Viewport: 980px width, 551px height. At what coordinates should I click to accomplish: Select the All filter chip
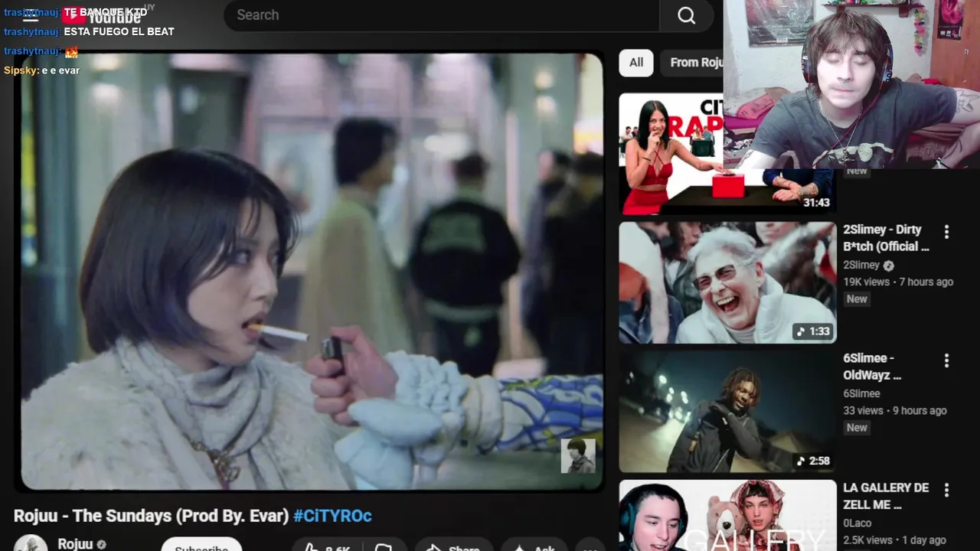pyautogui.click(x=636, y=63)
